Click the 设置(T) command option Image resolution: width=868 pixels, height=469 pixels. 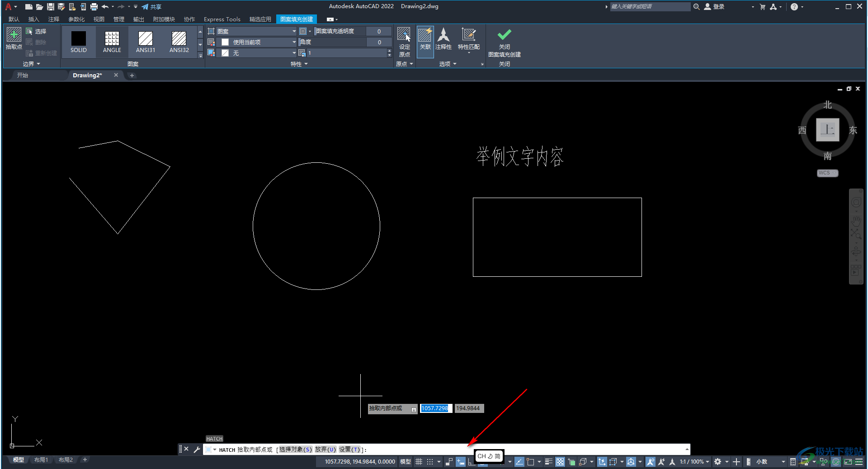click(x=349, y=450)
